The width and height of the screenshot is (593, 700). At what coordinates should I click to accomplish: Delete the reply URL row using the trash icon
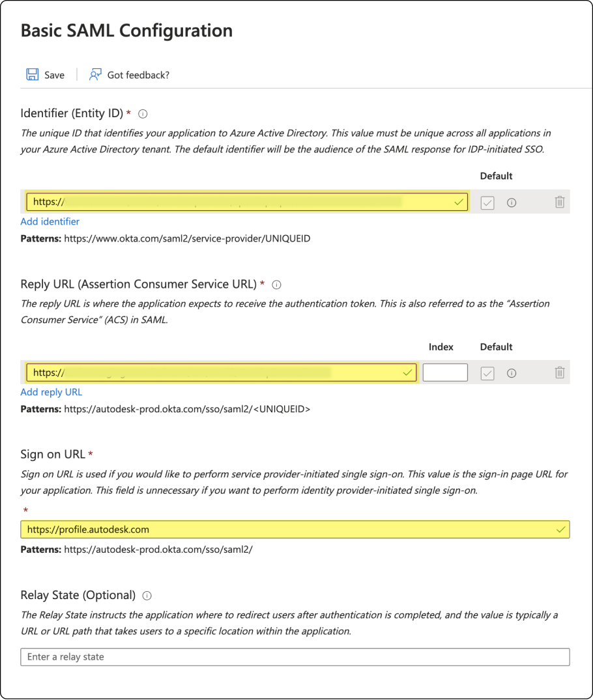tap(559, 372)
